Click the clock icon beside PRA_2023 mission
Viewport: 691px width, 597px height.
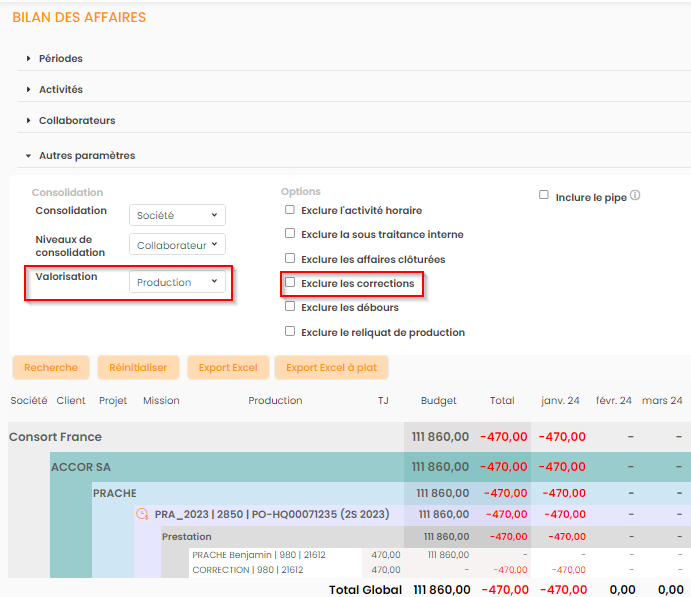point(142,514)
